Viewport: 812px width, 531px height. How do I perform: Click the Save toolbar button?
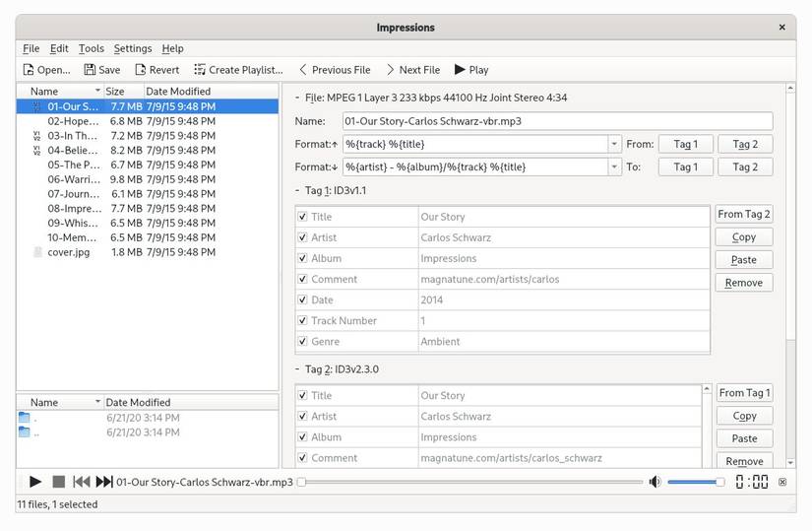click(x=102, y=70)
